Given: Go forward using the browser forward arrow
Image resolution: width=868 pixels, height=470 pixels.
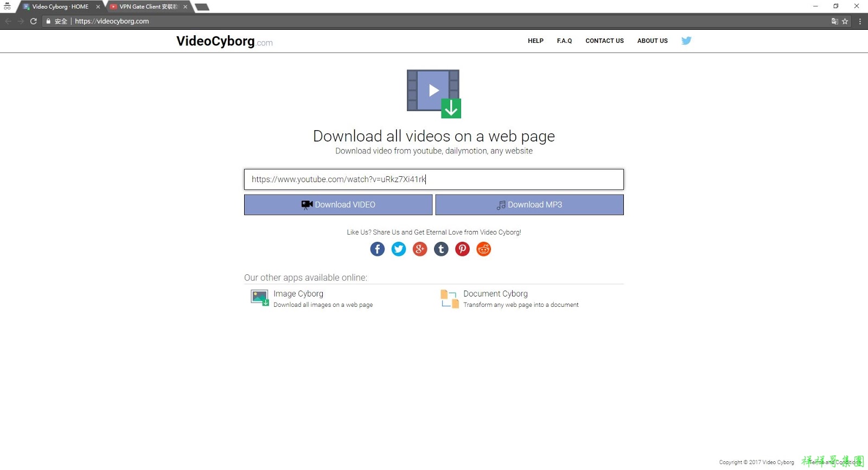Looking at the screenshot, I should [x=21, y=21].
